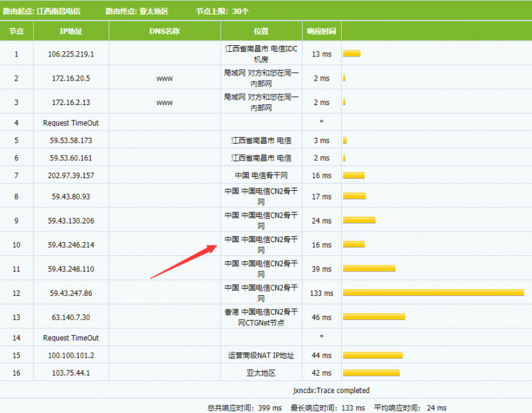Click location 香港 中国电信CN2骨干网CTGNet节点
Viewport: 532px width, 413px height.
(x=261, y=317)
